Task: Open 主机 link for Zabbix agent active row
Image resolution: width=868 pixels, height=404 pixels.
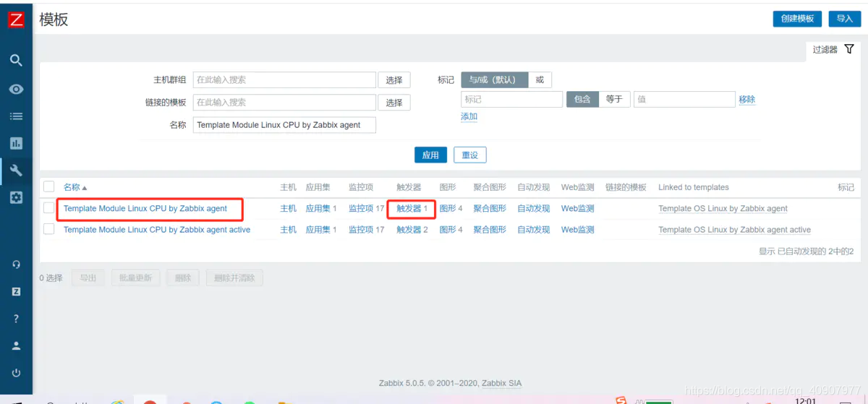Action: pos(289,229)
